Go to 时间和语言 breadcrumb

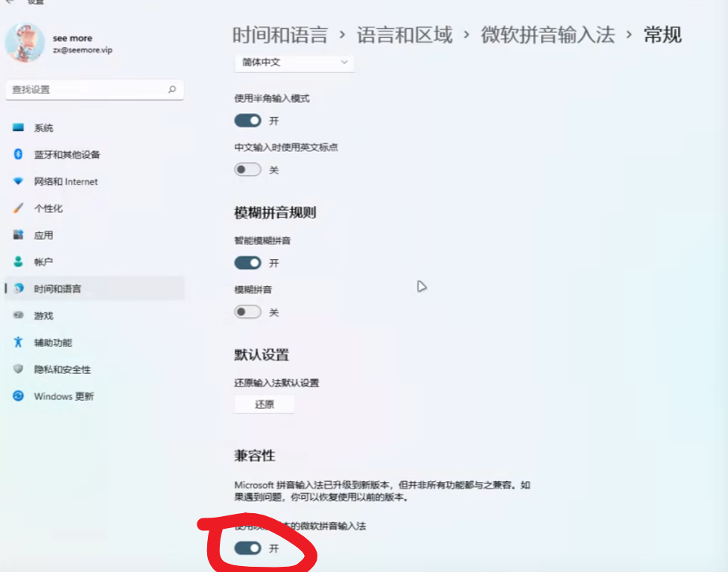(280, 35)
